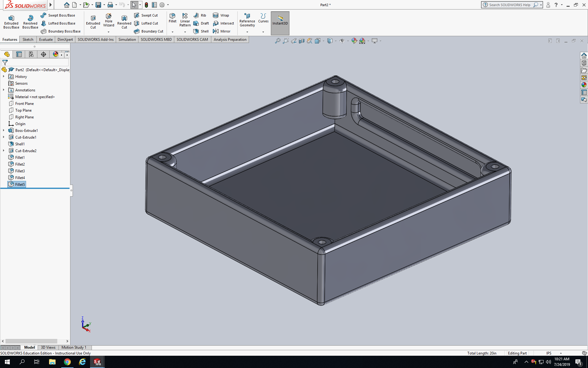Open the Appearances task pane icon

point(584,85)
